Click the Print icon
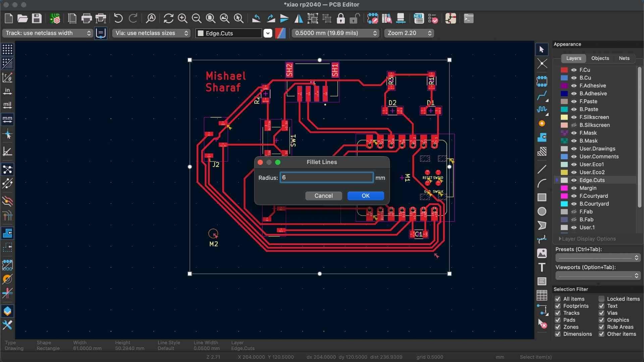This screenshot has height=362, width=644. pyautogui.click(x=86, y=18)
